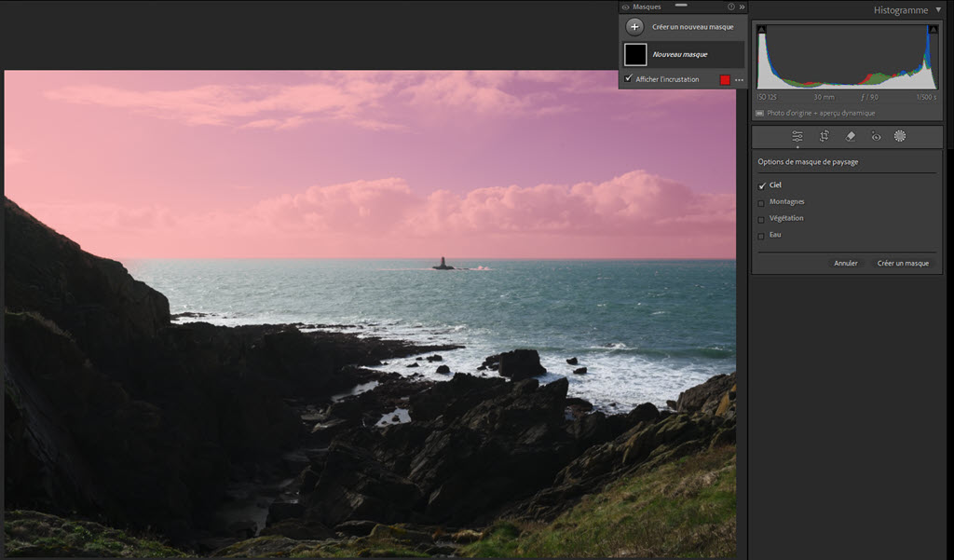Screen dimensions: 954x560
Task: Toggle the highlight clipping indicator in histogram
Action: click(932, 30)
